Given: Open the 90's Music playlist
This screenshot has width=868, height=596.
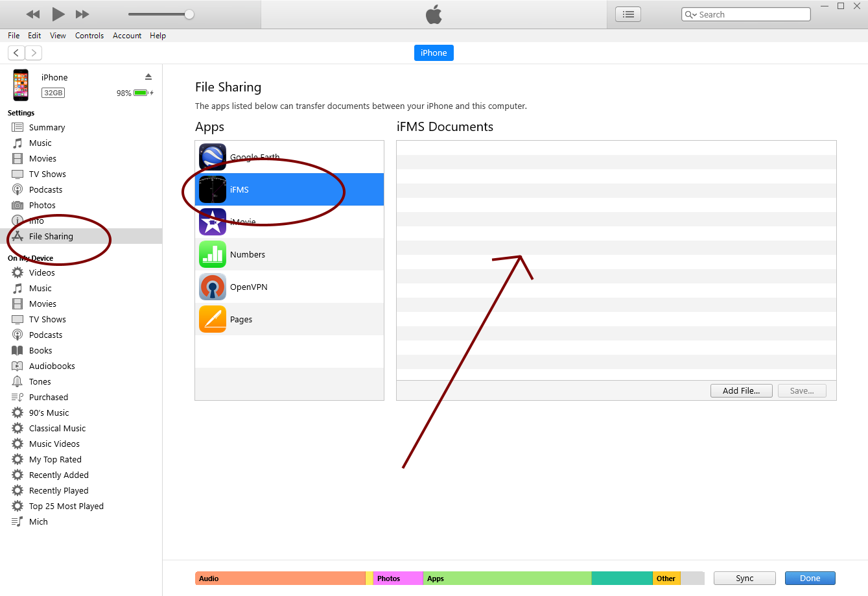Looking at the screenshot, I should point(49,412).
